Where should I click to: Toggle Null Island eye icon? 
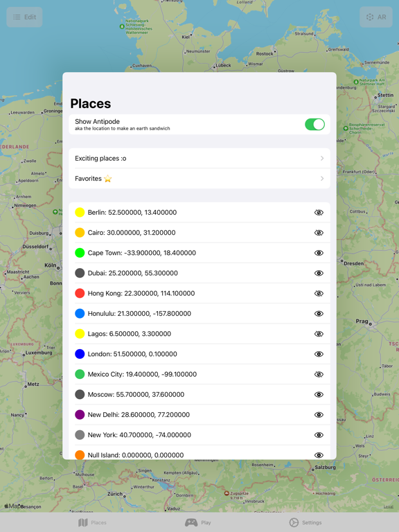point(319,455)
